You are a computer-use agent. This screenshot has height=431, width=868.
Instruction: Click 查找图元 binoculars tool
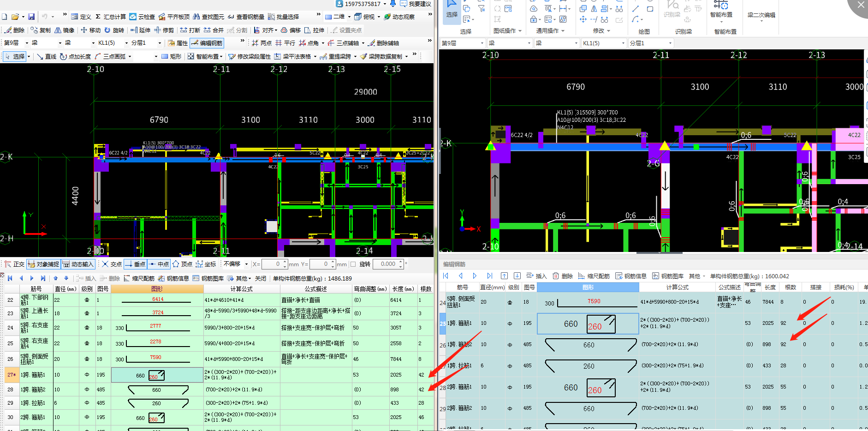tap(208, 17)
